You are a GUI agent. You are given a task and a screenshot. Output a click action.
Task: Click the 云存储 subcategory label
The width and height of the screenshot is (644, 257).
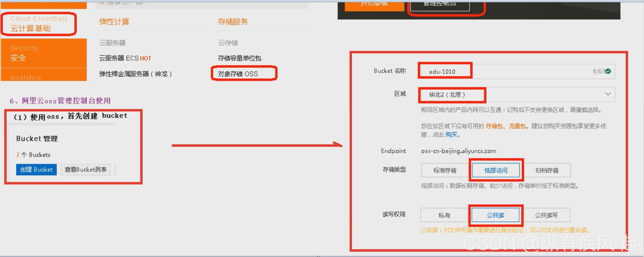click(x=228, y=43)
